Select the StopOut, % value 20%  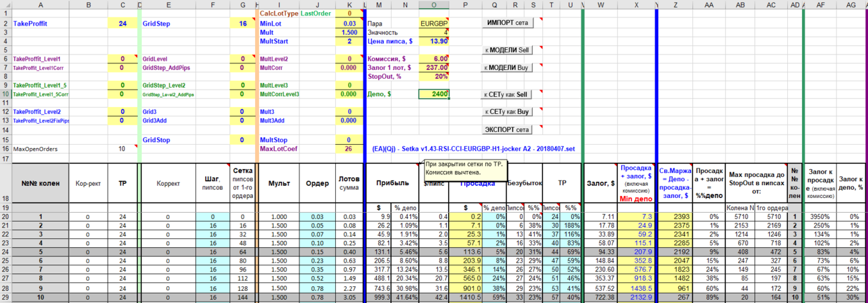434,77
